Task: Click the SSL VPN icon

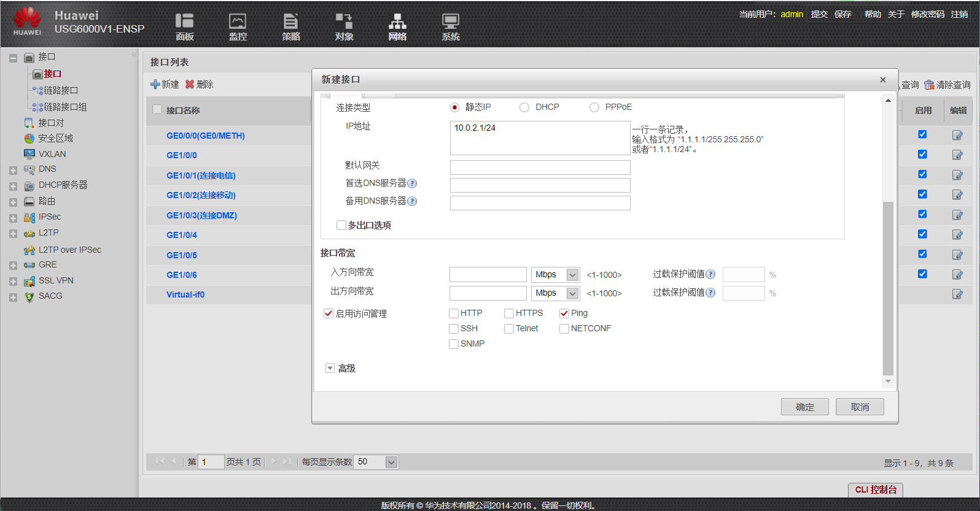Action: pyautogui.click(x=29, y=281)
